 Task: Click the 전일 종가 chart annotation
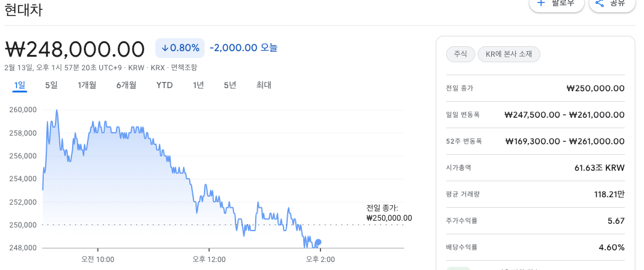[389, 213]
